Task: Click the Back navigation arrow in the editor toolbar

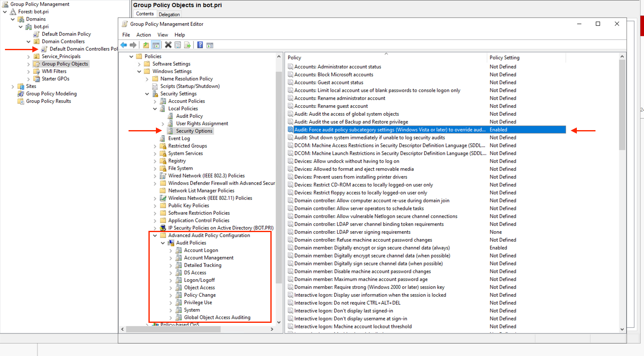Action: tap(123, 45)
